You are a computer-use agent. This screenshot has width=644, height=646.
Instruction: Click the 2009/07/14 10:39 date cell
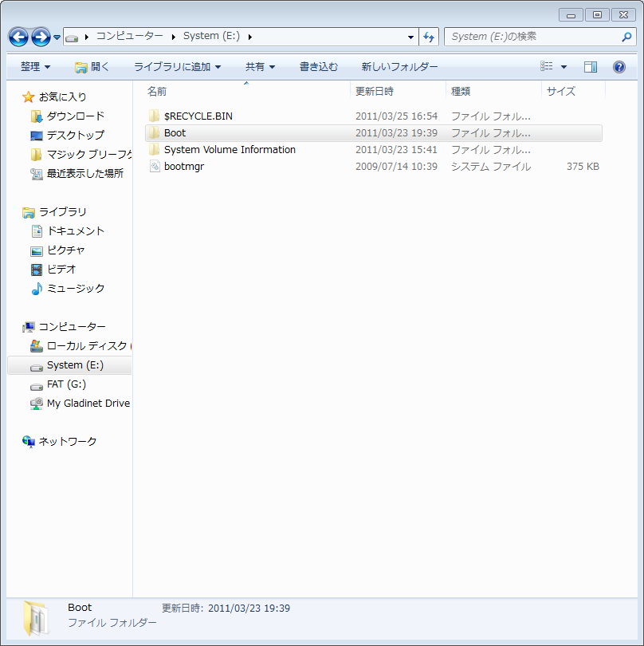(396, 167)
